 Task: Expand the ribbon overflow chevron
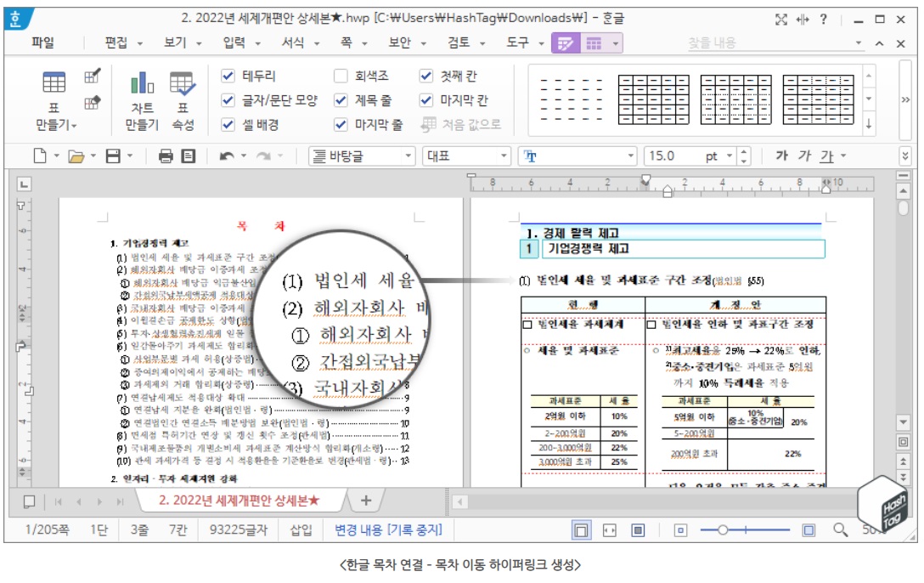[905, 100]
